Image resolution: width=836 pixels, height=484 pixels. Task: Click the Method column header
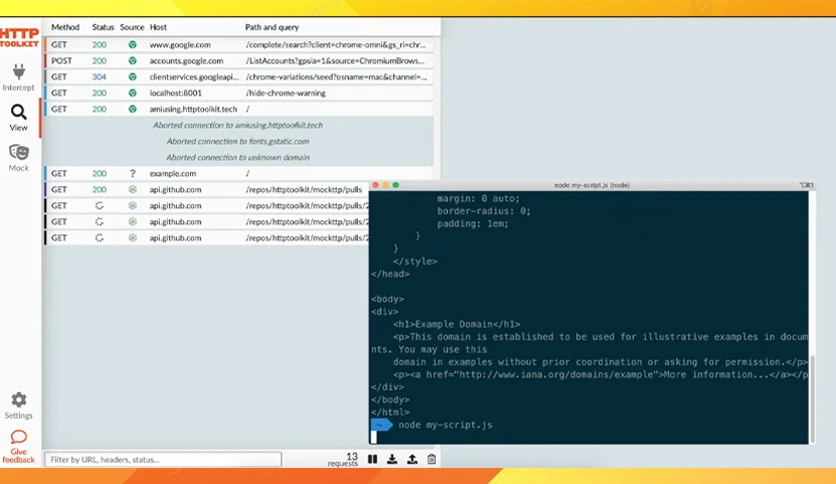click(65, 27)
